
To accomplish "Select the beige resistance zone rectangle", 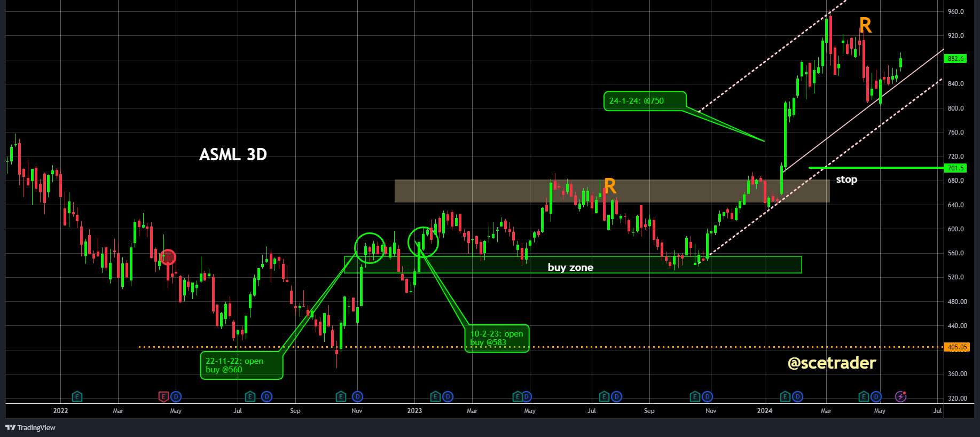I will tap(612, 191).
